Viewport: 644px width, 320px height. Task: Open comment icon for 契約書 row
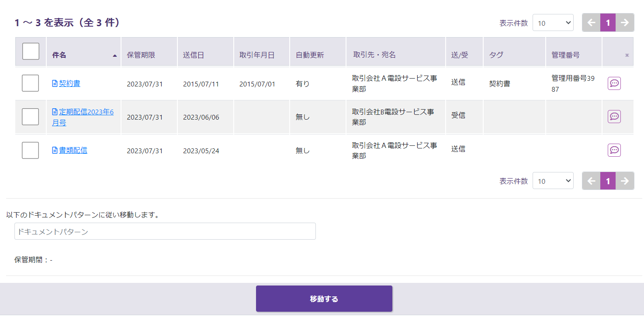614,83
